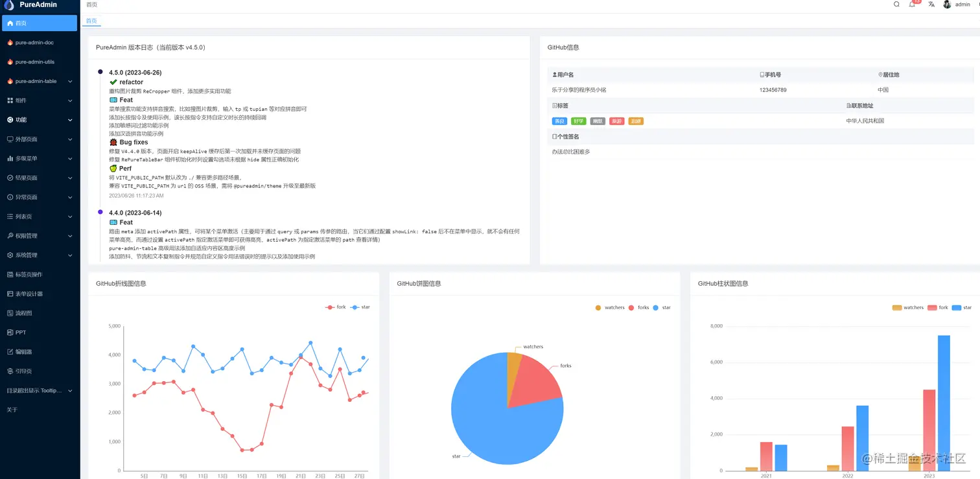The height and width of the screenshot is (479, 980).
Task: Expand the 外部页面 submenu chevron
Action: pyautogui.click(x=70, y=139)
